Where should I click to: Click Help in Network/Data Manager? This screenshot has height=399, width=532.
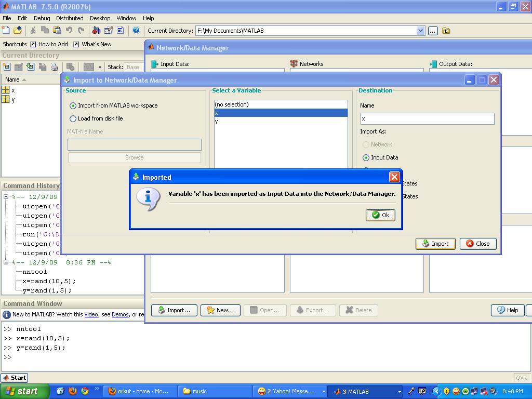(508, 310)
